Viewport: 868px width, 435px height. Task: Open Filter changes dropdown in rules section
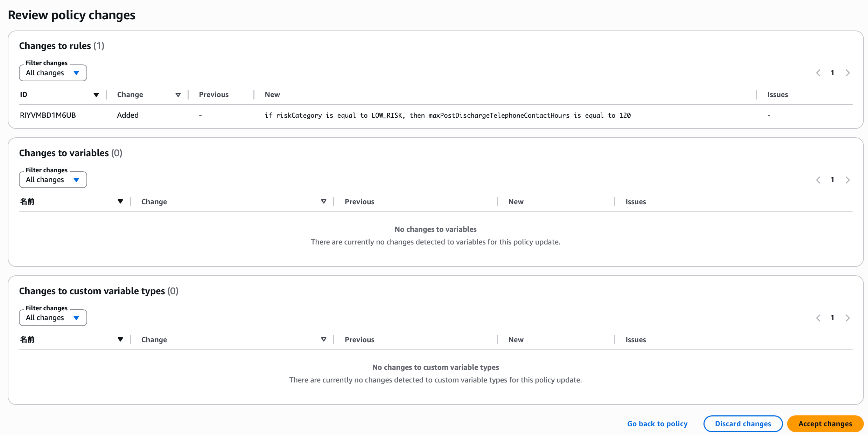tap(53, 73)
